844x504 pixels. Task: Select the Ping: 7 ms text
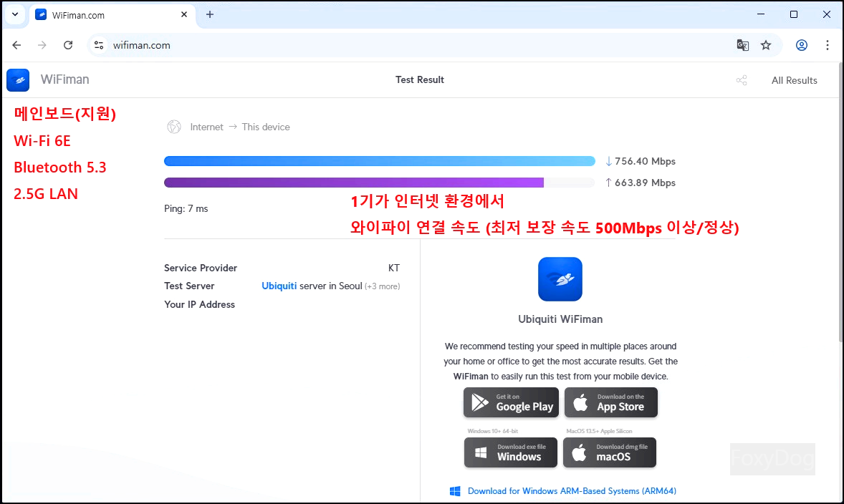[x=186, y=209]
